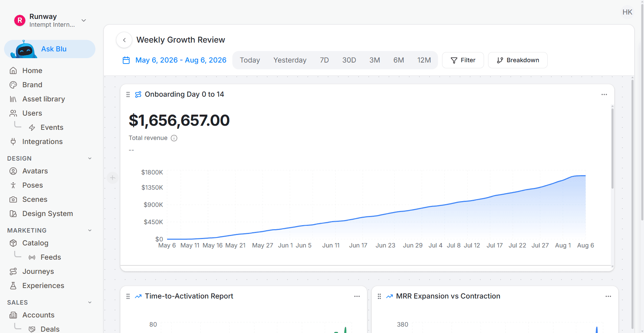Click the dashboard vertical scrollbar
This screenshot has width=644, height=333.
(x=632, y=204)
